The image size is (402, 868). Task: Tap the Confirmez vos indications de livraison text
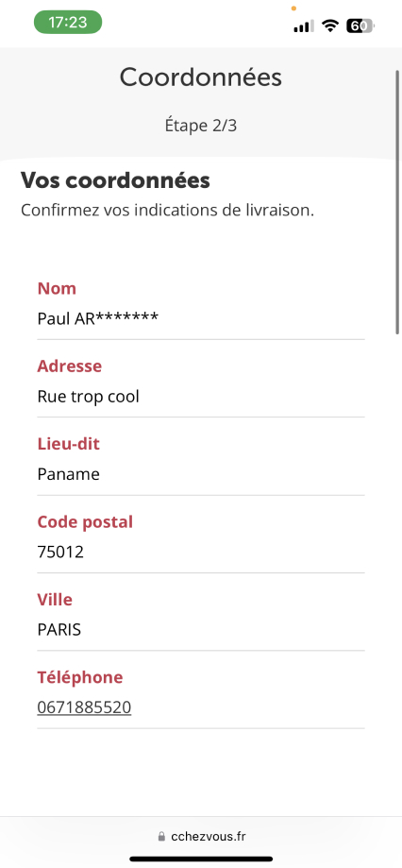168,211
